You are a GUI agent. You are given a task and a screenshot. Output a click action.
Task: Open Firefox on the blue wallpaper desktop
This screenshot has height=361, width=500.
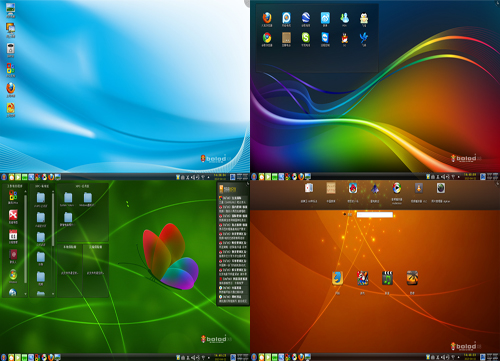[x=11, y=88]
